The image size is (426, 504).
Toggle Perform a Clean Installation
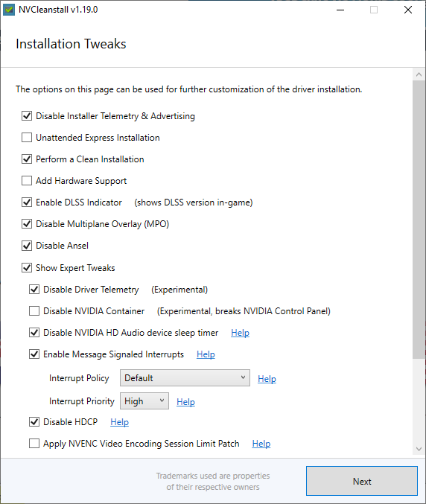27,159
